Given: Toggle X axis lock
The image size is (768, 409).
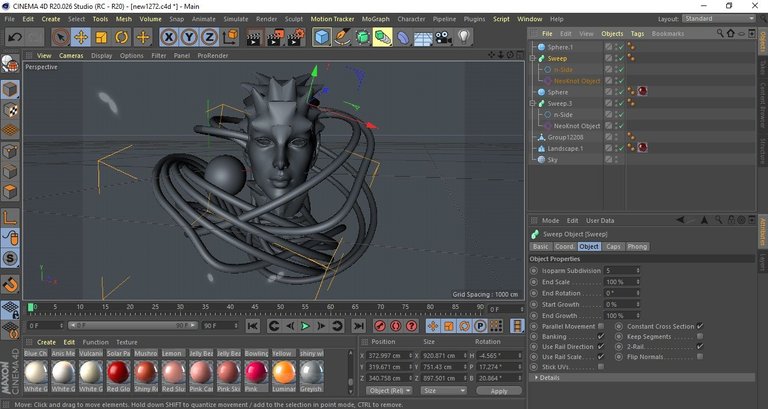Looking at the screenshot, I should [x=169, y=37].
